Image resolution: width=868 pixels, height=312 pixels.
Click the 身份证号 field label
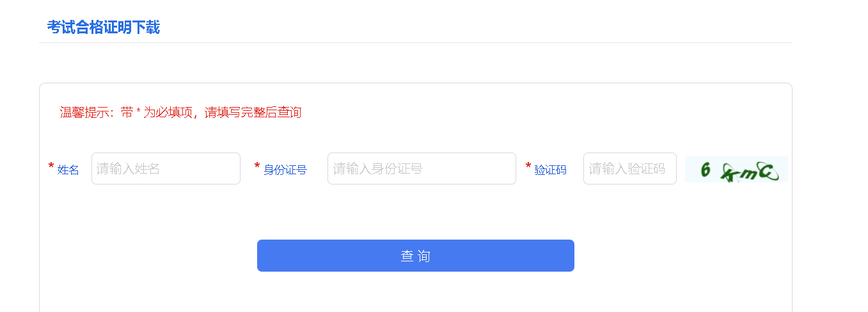point(285,170)
